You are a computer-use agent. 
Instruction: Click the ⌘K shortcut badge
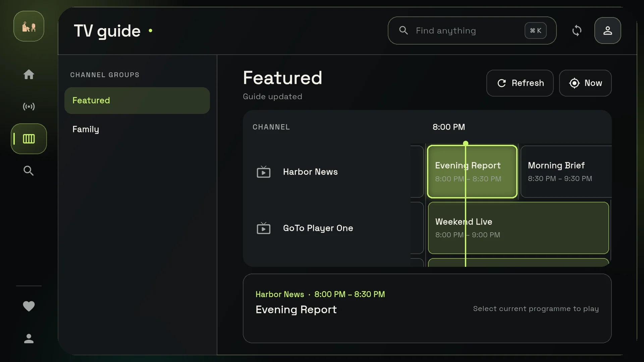[536, 31]
